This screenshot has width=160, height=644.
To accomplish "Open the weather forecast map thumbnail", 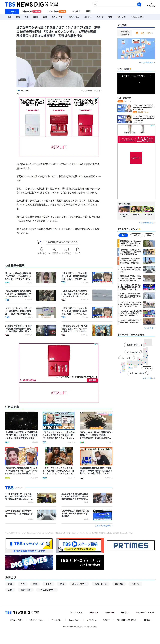I will coord(136,49).
